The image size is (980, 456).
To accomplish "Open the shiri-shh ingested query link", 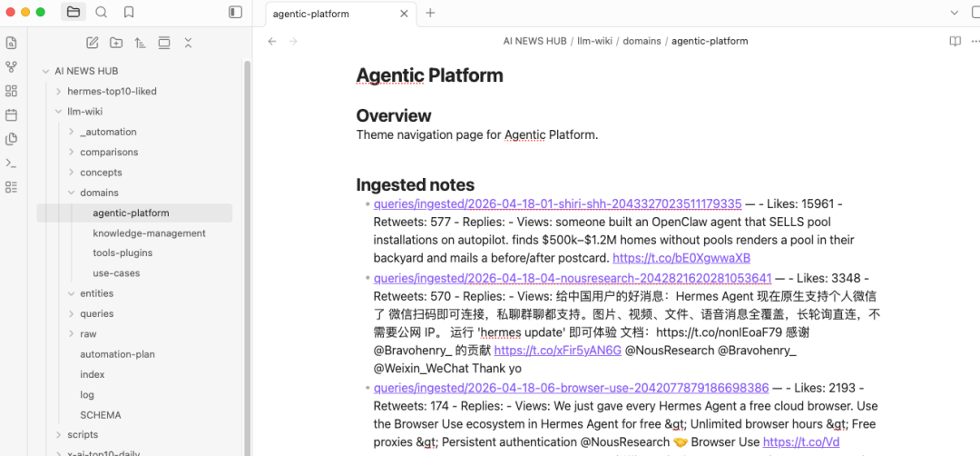I will (557, 203).
